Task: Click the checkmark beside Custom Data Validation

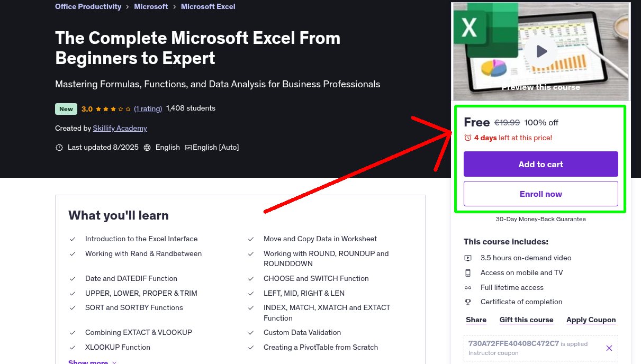Action: pyautogui.click(x=251, y=333)
